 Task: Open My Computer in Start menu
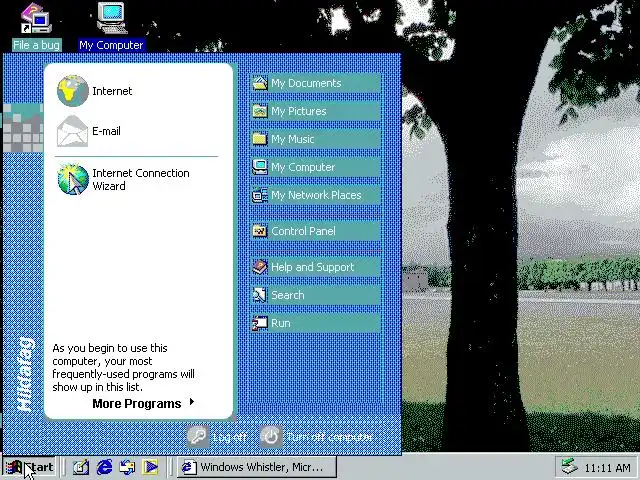coord(316,167)
